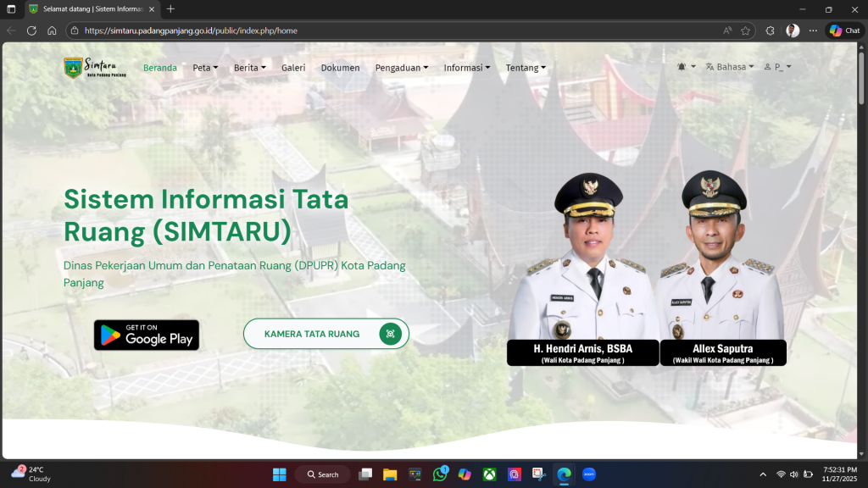The image size is (868, 488).
Task: Click the browser extensions puzzle icon
Action: click(770, 30)
